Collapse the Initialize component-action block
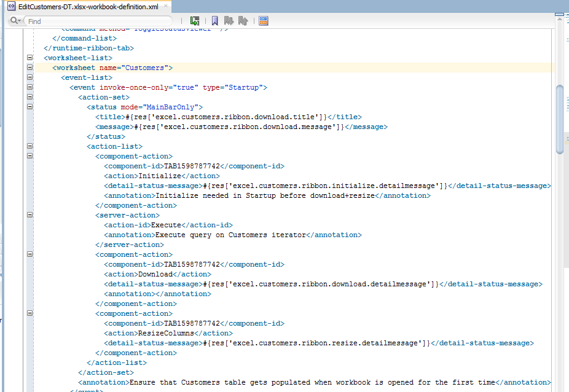This screenshot has width=569, height=392. [29, 155]
